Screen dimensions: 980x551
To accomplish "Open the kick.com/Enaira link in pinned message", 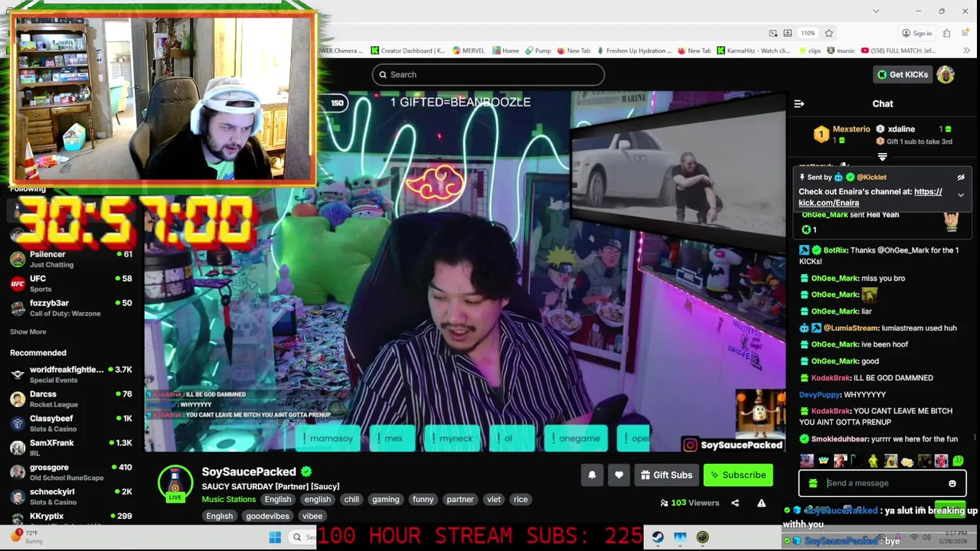I will 870,197.
